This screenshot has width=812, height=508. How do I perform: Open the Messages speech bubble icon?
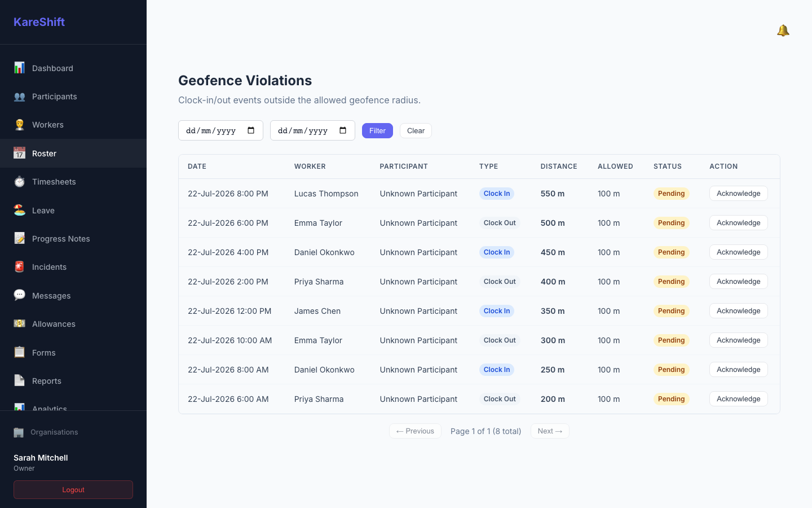(19, 295)
